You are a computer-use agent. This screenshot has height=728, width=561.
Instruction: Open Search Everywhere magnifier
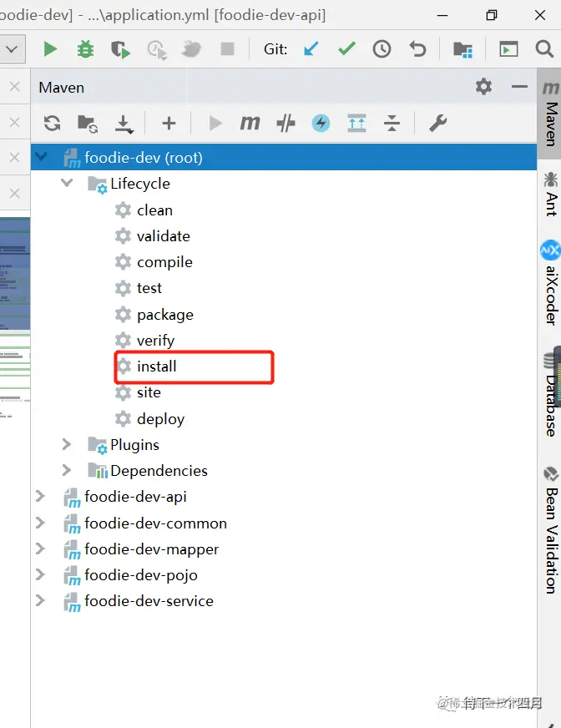pyautogui.click(x=544, y=48)
